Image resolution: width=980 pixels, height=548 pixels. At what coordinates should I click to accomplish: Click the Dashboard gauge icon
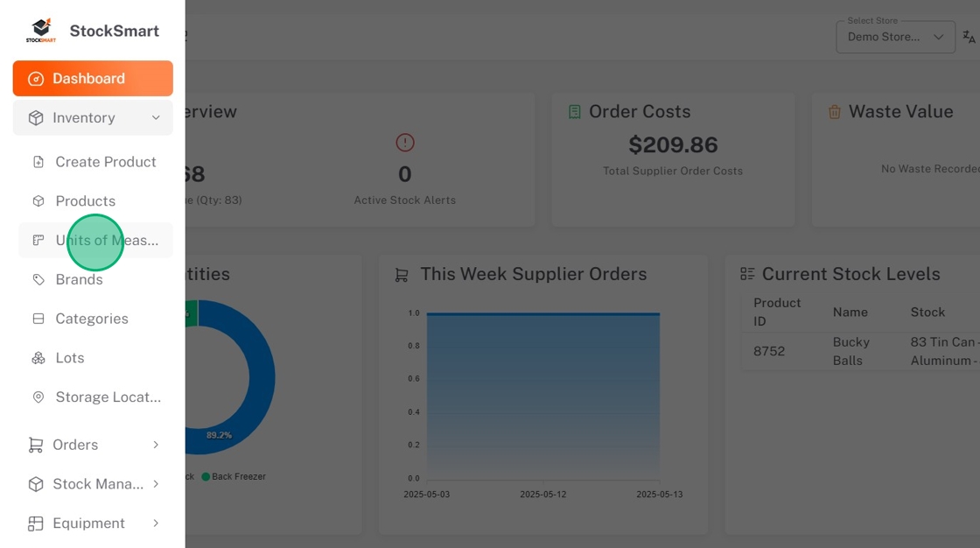click(x=36, y=79)
